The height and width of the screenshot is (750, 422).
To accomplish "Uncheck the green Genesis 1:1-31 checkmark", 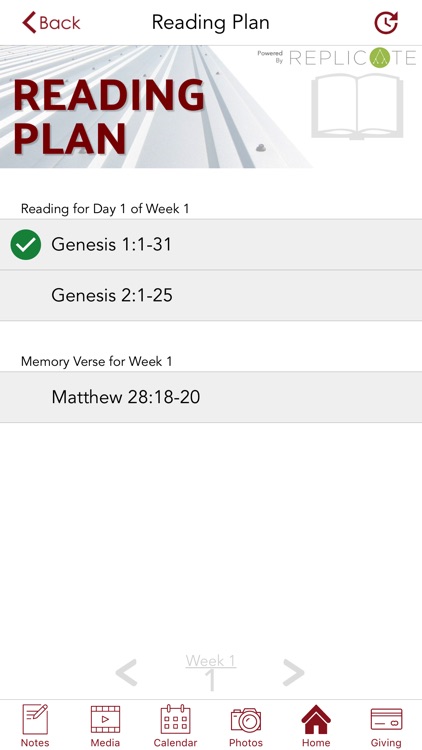I will pos(26,244).
